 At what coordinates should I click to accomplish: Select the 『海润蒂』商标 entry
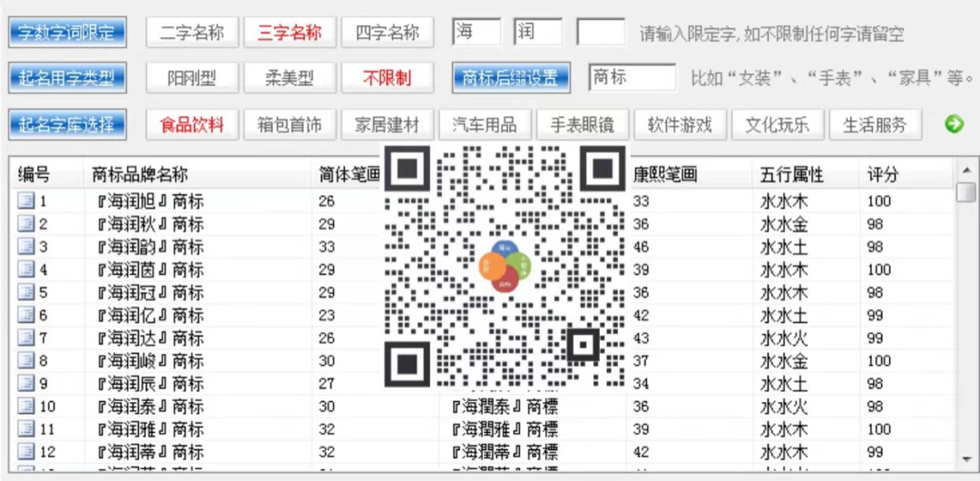tap(150, 452)
